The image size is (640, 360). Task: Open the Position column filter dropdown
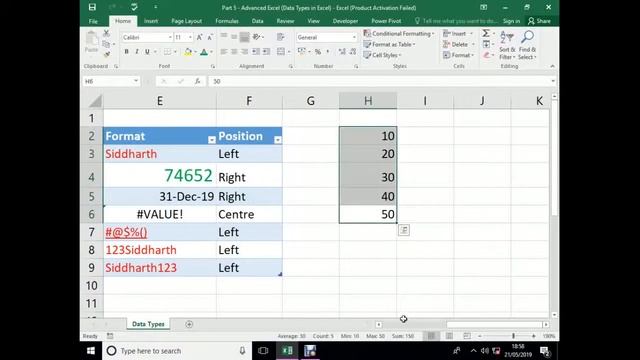click(278, 140)
